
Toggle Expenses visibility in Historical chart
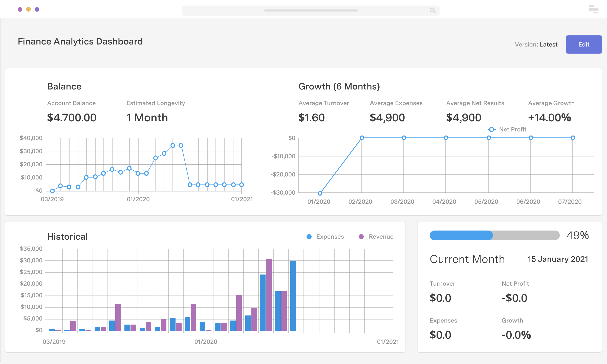click(x=325, y=237)
